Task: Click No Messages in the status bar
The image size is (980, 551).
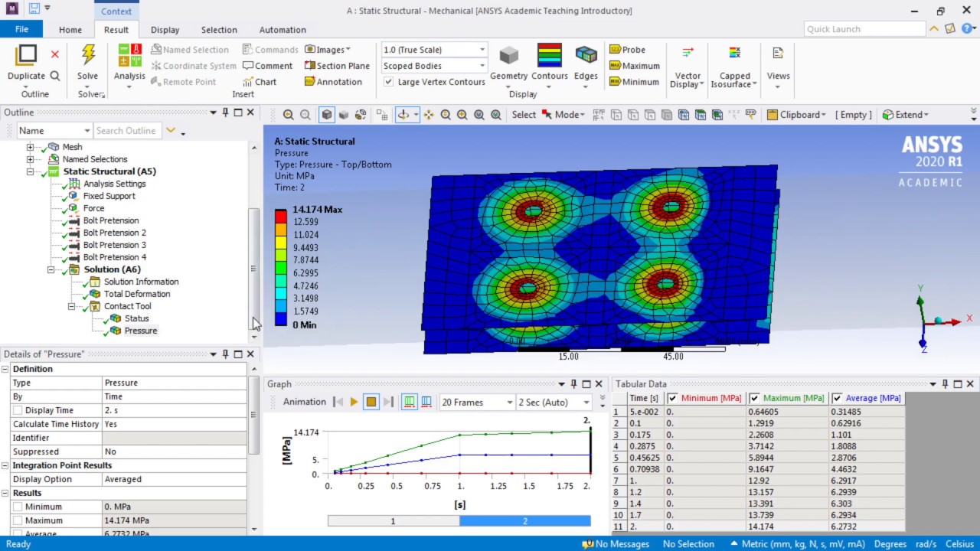Action: coord(616,544)
